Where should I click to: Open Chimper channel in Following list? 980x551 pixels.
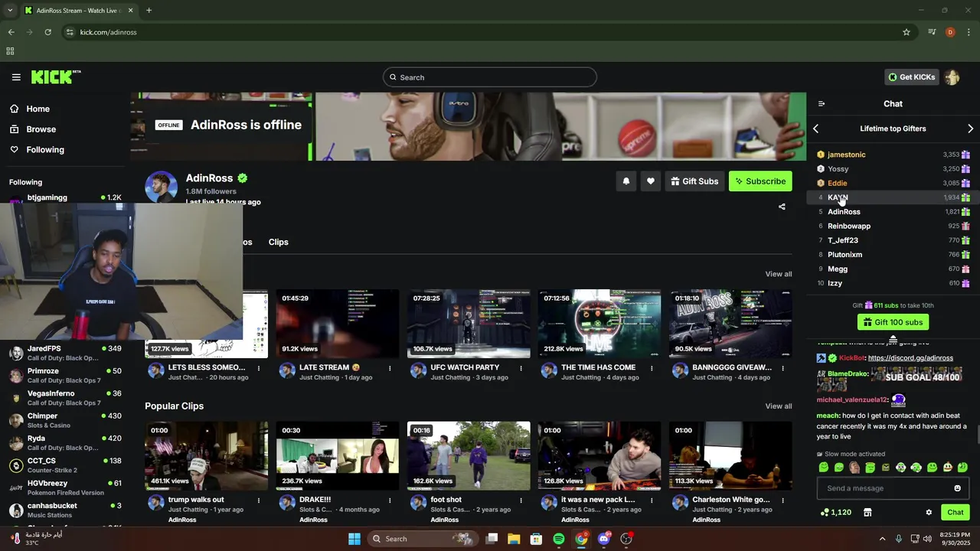tap(65, 420)
